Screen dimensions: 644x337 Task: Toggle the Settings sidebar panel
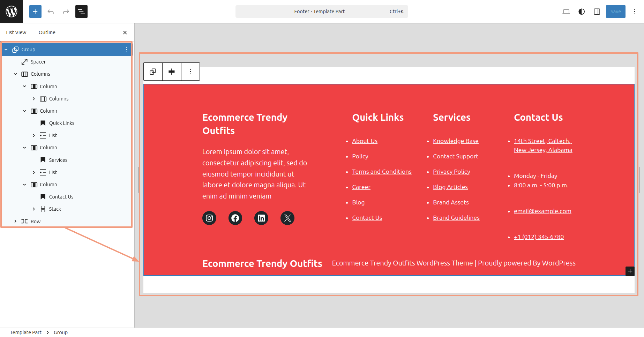597,12
